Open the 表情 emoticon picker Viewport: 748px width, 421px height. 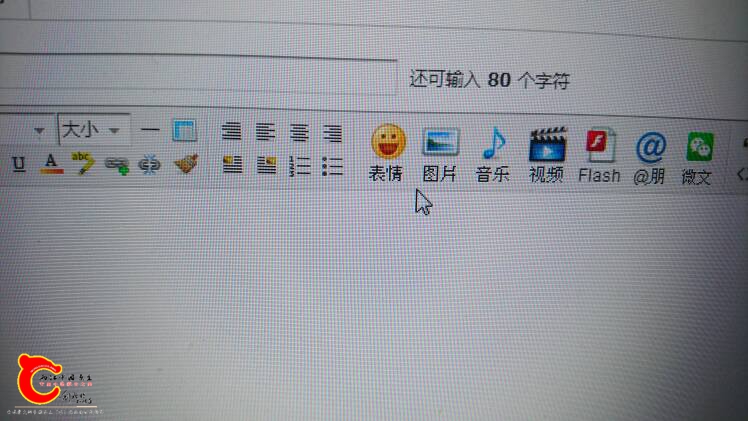(388, 153)
